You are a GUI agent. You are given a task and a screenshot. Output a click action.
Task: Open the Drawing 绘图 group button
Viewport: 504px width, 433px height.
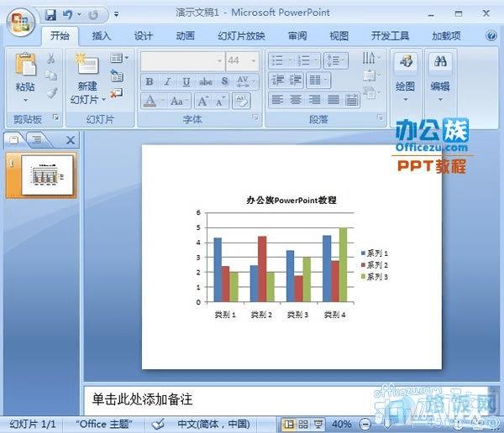tap(406, 77)
